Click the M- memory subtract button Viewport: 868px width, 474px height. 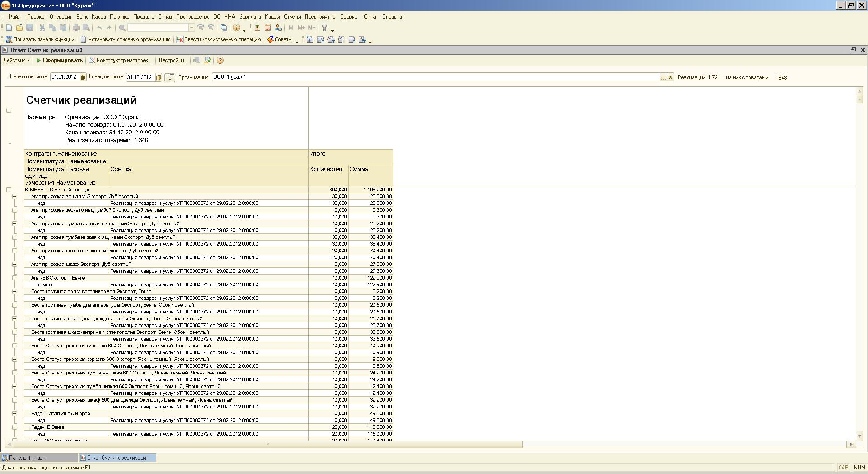click(311, 28)
